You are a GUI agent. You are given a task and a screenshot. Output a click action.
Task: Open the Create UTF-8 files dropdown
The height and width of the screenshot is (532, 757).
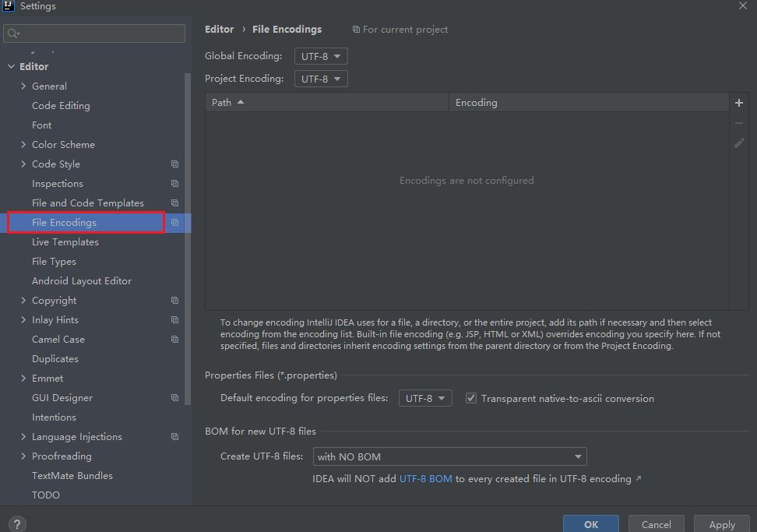pos(449,456)
